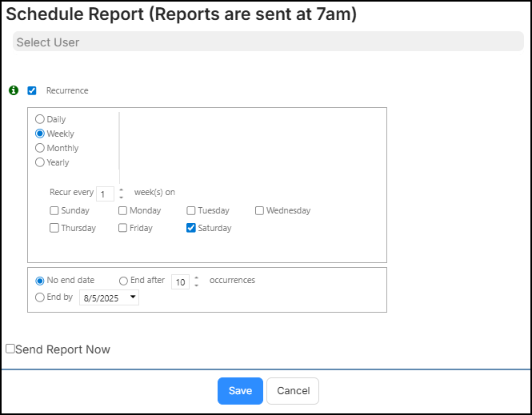
Task: Click the Recur every weeks number field
Action: click(105, 194)
